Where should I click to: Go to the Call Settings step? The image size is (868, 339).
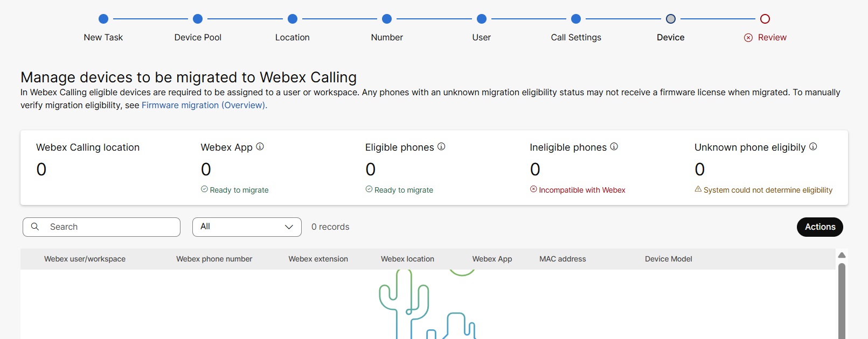(576, 19)
